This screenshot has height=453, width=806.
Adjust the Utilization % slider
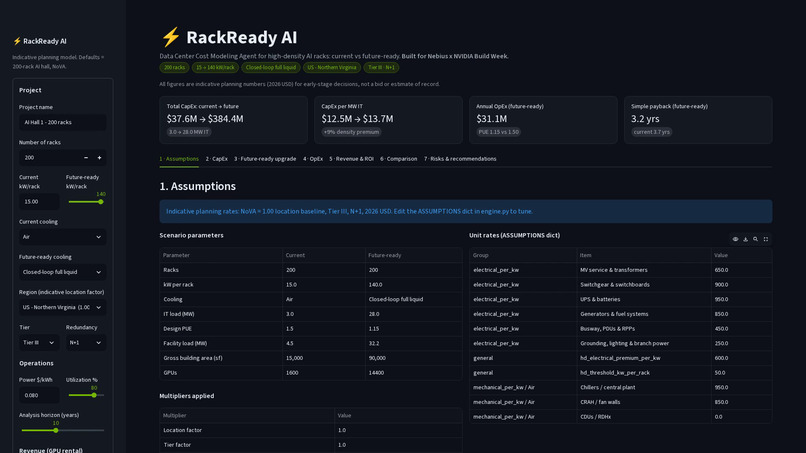(x=94, y=395)
